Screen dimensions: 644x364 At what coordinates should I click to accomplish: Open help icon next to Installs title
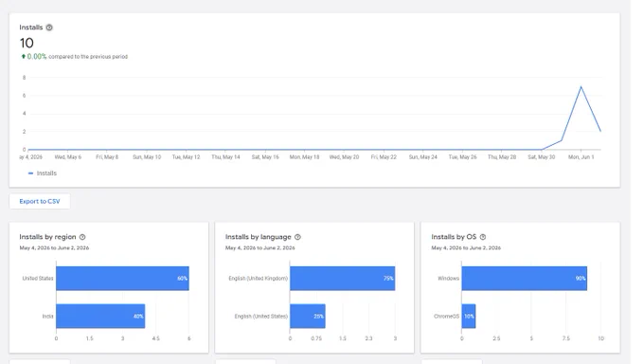click(x=49, y=27)
